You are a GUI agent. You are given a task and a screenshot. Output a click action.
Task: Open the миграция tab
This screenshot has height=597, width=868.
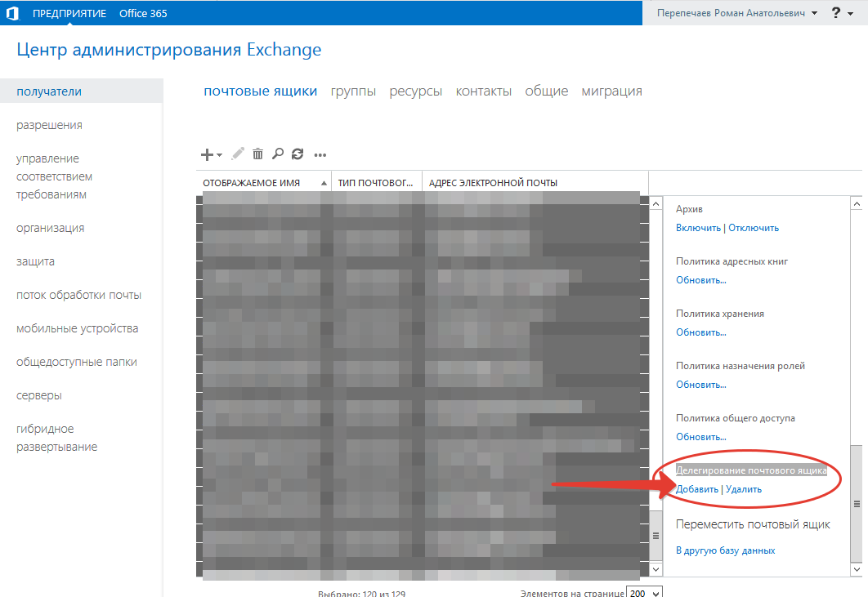click(611, 91)
